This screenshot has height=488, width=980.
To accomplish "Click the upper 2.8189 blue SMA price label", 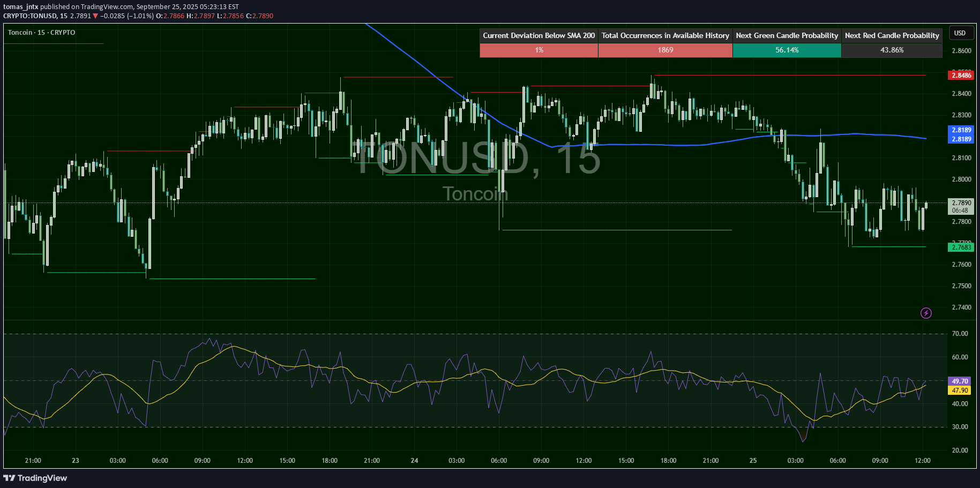I will pos(961,130).
